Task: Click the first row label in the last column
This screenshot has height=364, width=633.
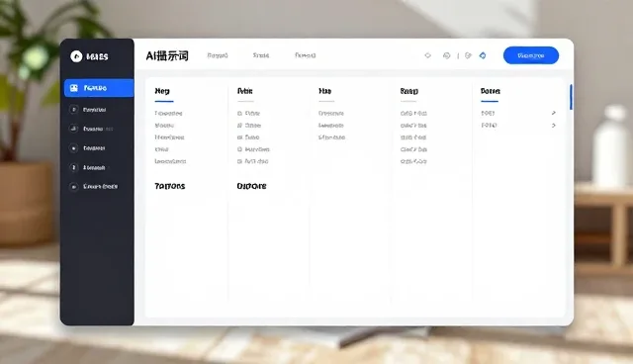Action: (488, 113)
